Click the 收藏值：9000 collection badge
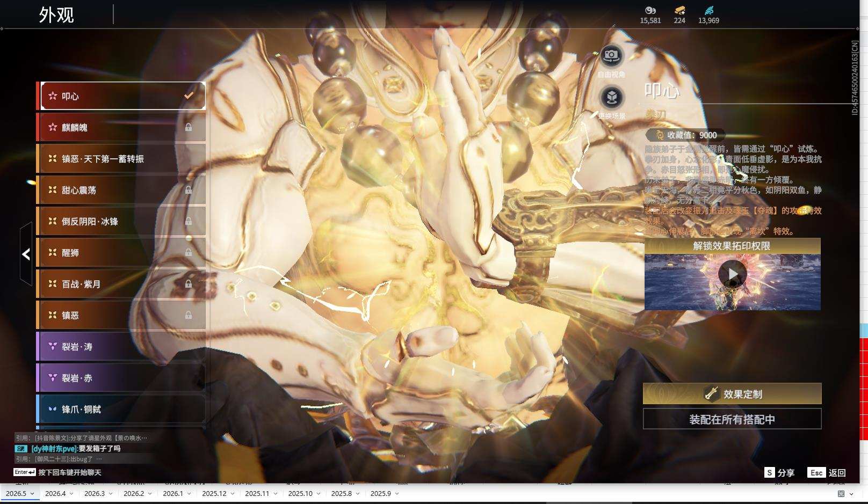This screenshot has height=504, width=868. point(686,135)
